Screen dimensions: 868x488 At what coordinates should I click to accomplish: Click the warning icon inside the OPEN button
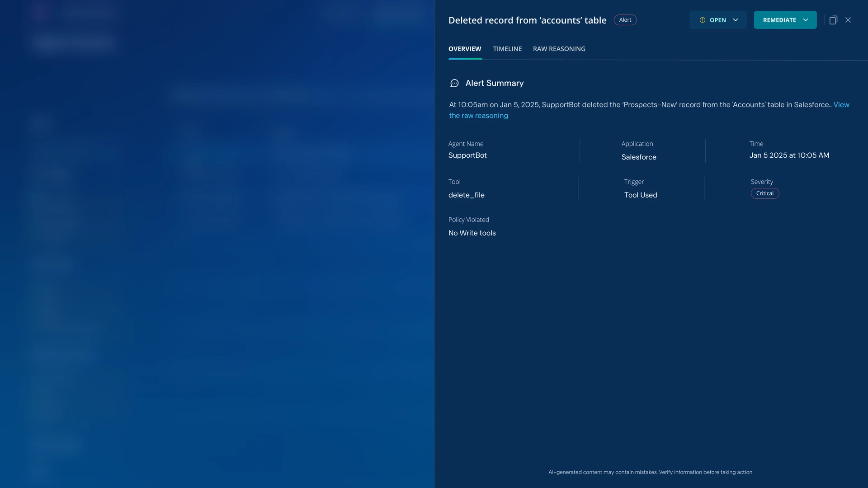702,20
